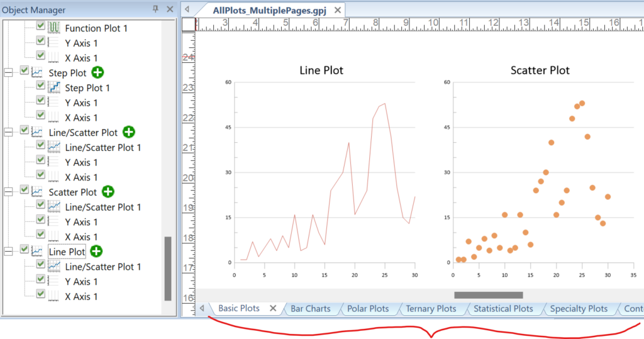Click the horizontal scrollbar under the plots
644x339 pixels.
[x=488, y=295]
